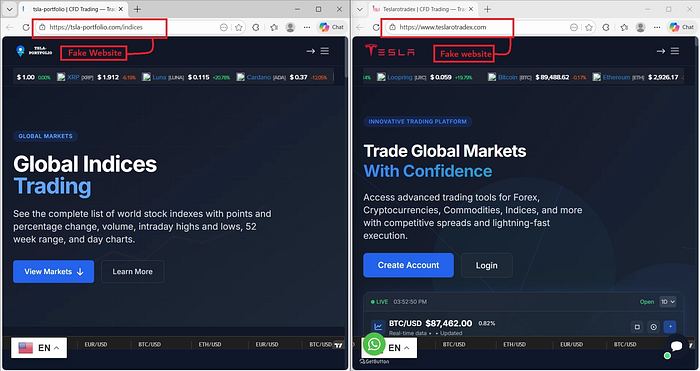This screenshot has width=700, height=371.
Task: Click Ethereum link in right ticker
Action: tap(617, 77)
